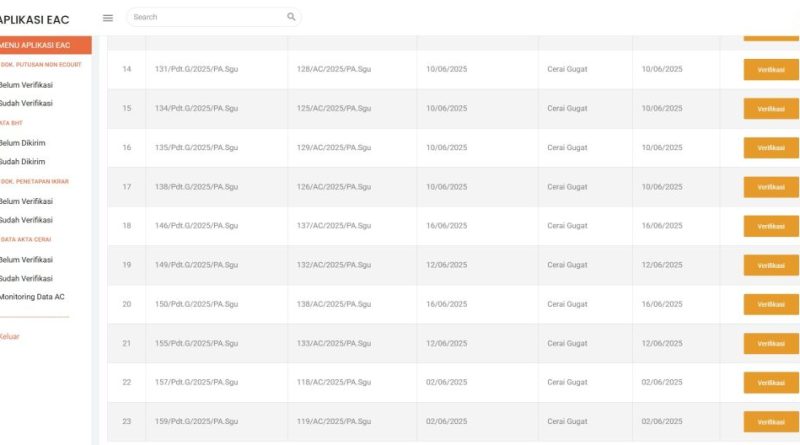Image resolution: width=800 pixels, height=445 pixels.
Task: Verify row 17 case 138/Pdt.G/2025/PA.Sgu
Action: [x=770, y=187]
